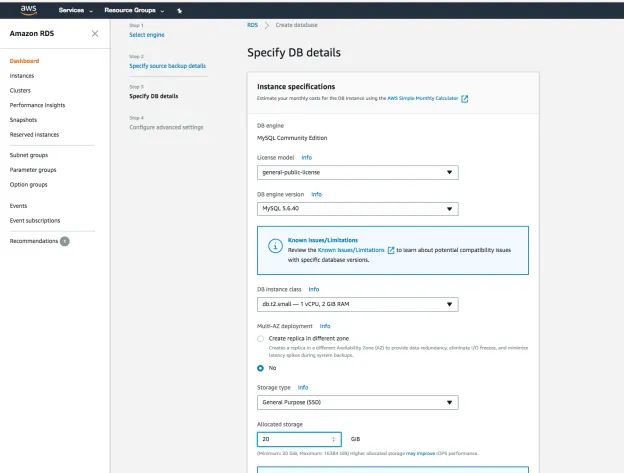Click the Allocated storage stepper arrows
Viewport: 624px width, 473px height.
(333, 439)
